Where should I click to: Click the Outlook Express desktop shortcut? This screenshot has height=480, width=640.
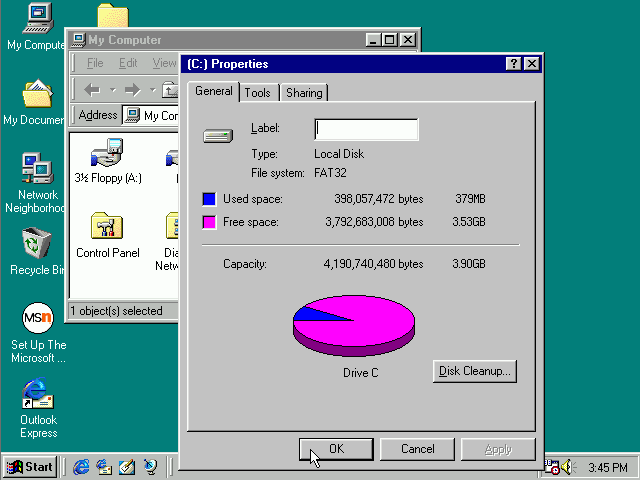coord(37,395)
